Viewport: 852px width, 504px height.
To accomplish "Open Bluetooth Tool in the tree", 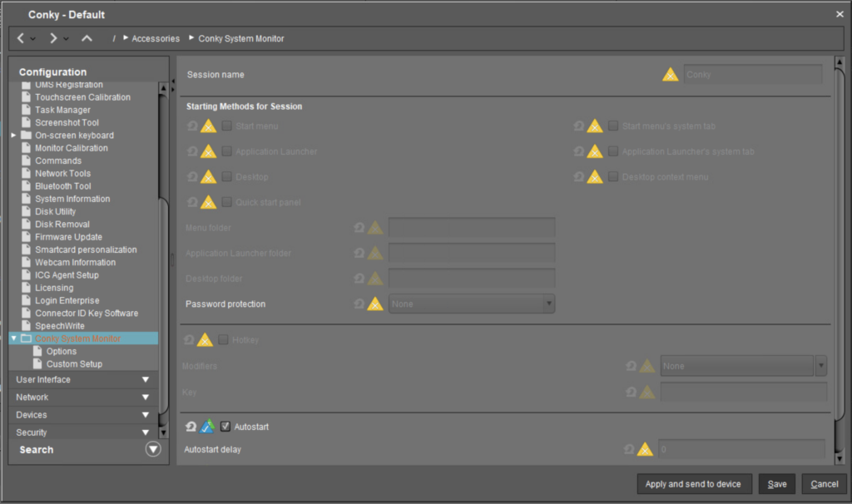I will (63, 186).
